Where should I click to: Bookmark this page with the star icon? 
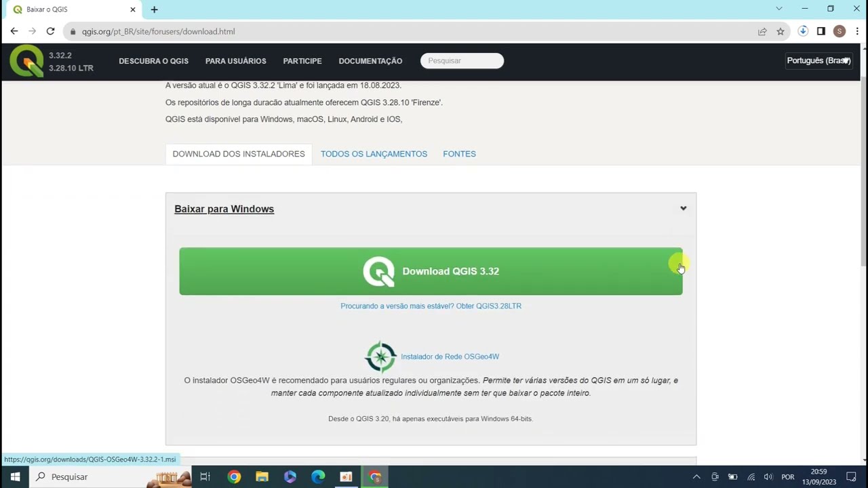(781, 31)
